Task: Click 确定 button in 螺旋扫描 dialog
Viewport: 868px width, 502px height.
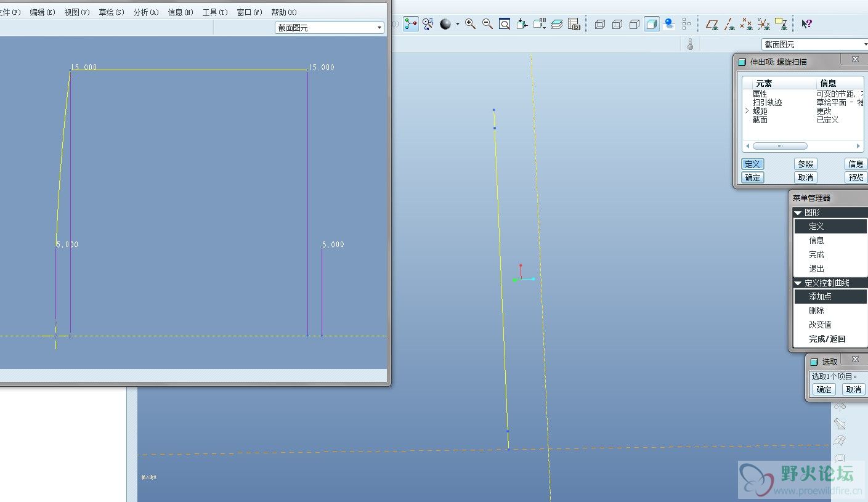Action: 753,177
